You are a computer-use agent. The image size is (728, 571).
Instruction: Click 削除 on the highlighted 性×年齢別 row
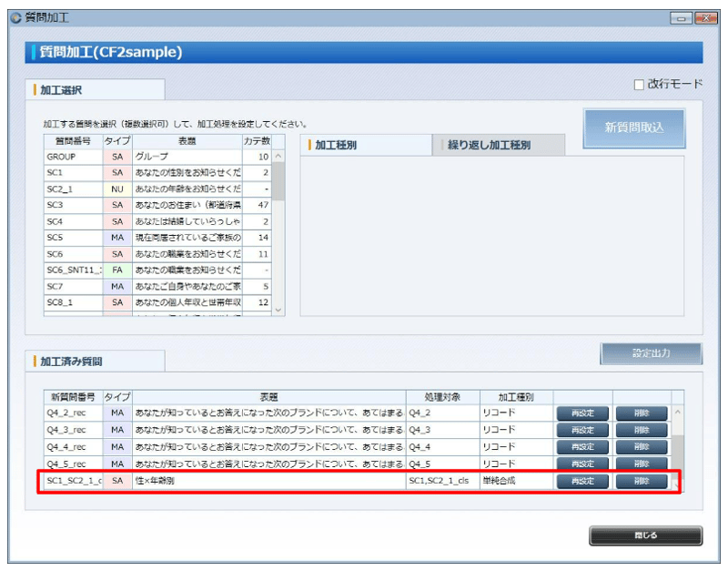click(x=642, y=481)
